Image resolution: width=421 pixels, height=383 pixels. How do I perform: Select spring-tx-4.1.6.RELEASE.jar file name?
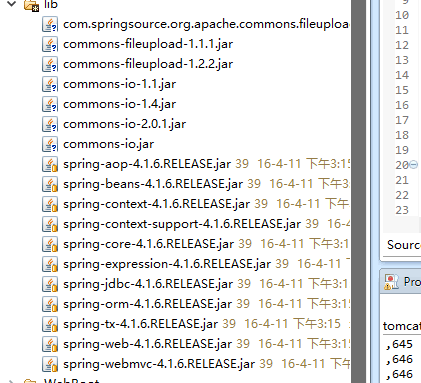(x=140, y=324)
